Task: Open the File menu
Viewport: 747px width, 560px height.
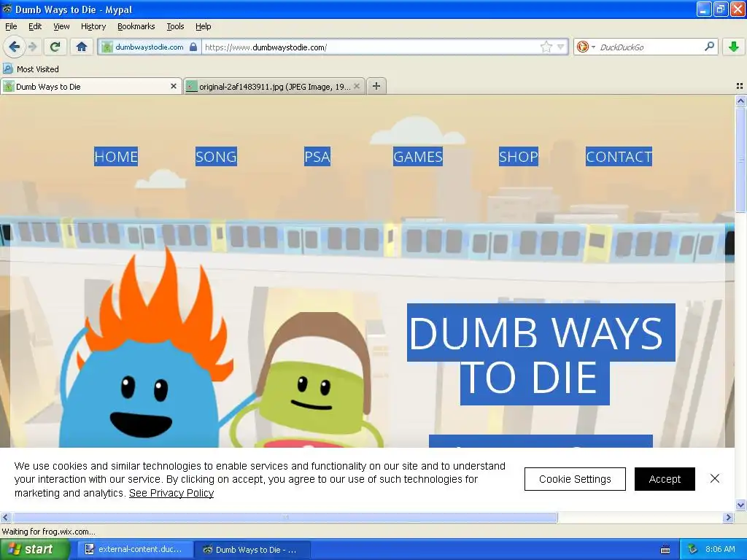Action: 11,26
